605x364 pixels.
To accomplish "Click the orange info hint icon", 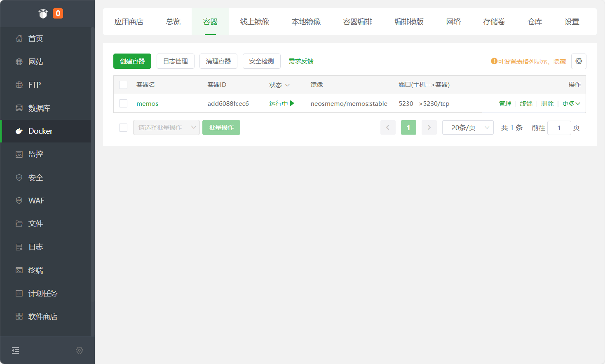I will point(494,61).
